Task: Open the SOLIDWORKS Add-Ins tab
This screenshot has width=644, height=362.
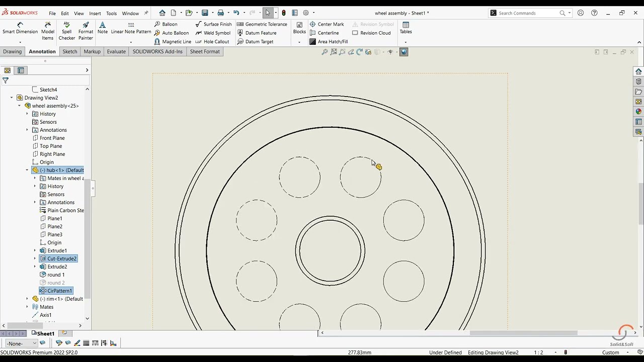Action: tap(157, 51)
